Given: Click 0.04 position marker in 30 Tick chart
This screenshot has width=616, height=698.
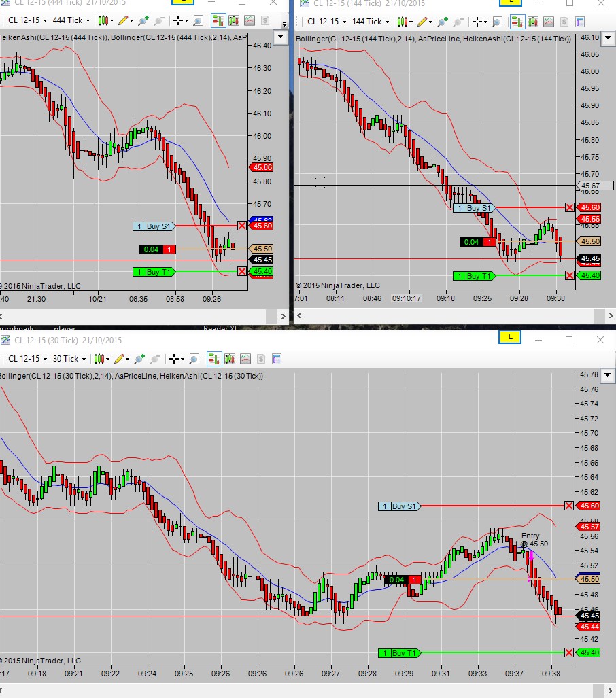Looking at the screenshot, I should 403,580.
